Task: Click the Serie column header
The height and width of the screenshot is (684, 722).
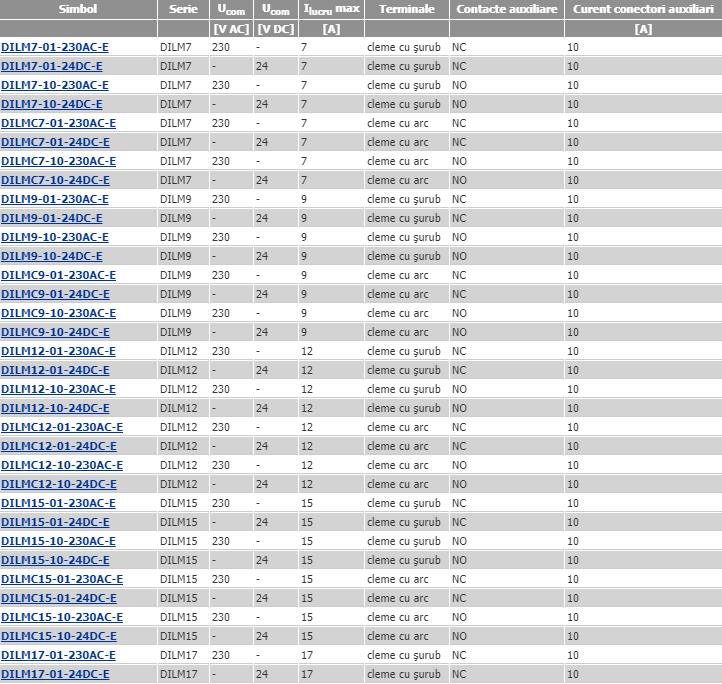Action: click(x=183, y=9)
